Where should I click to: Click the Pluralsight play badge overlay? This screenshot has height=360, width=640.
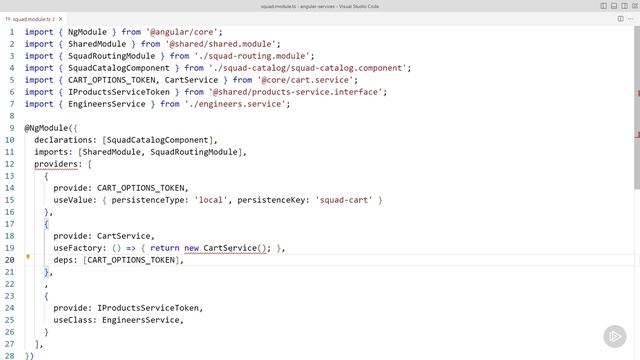tap(615, 336)
